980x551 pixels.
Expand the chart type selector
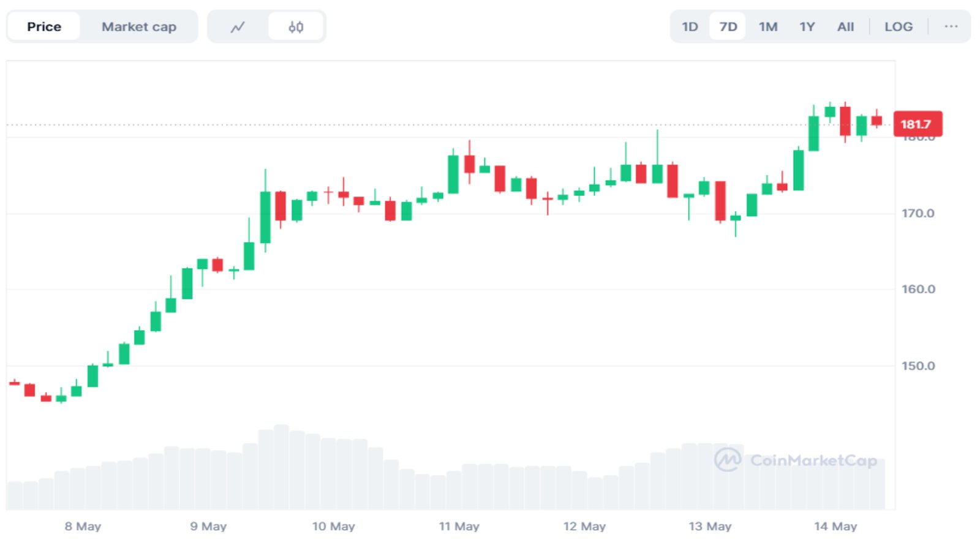click(x=266, y=26)
